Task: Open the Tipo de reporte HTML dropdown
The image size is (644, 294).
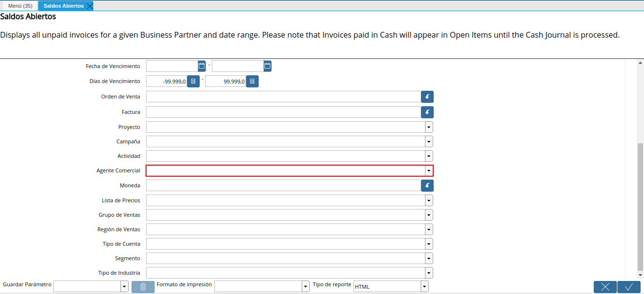Action: click(x=424, y=287)
